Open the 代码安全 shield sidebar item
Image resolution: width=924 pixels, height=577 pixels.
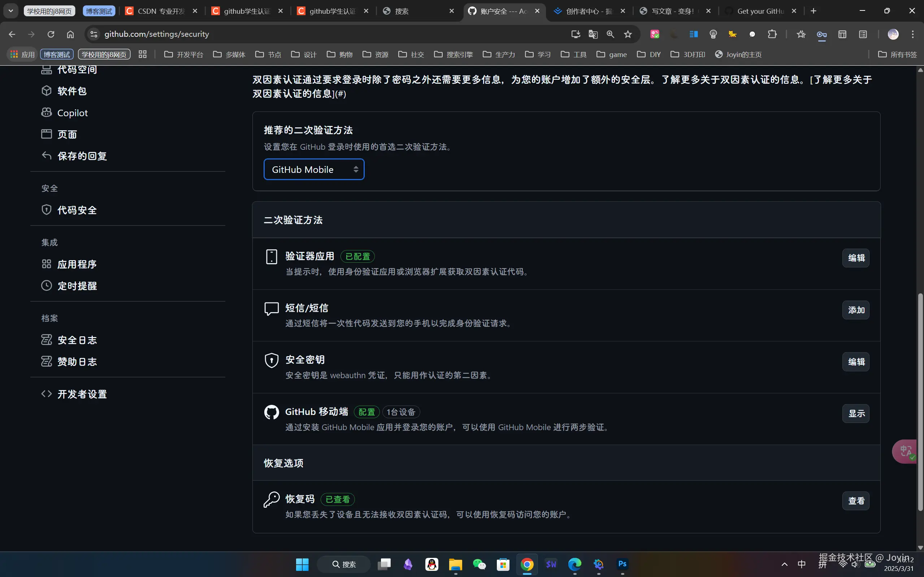[76, 210]
